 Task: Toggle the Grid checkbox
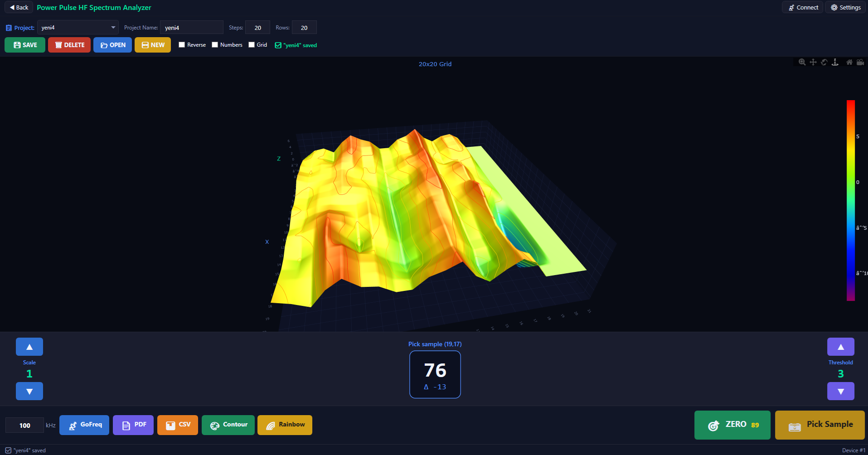pos(252,44)
